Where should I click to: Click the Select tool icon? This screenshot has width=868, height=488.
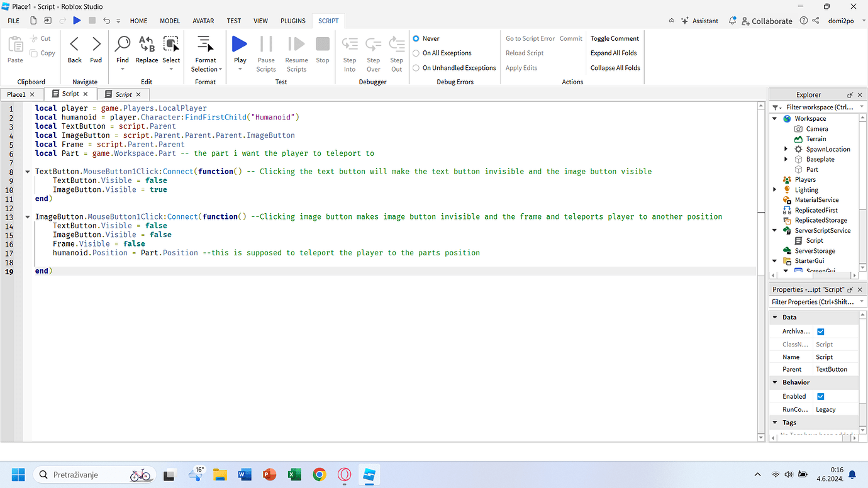pyautogui.click(x=171, y=44)
